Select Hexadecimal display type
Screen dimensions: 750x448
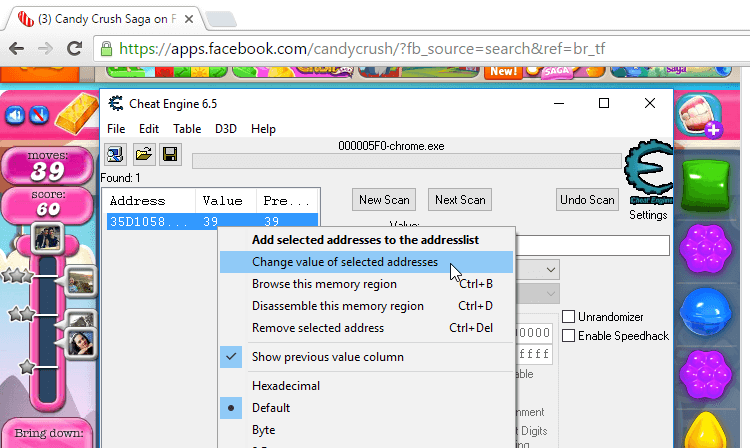[x=366, y=386]
